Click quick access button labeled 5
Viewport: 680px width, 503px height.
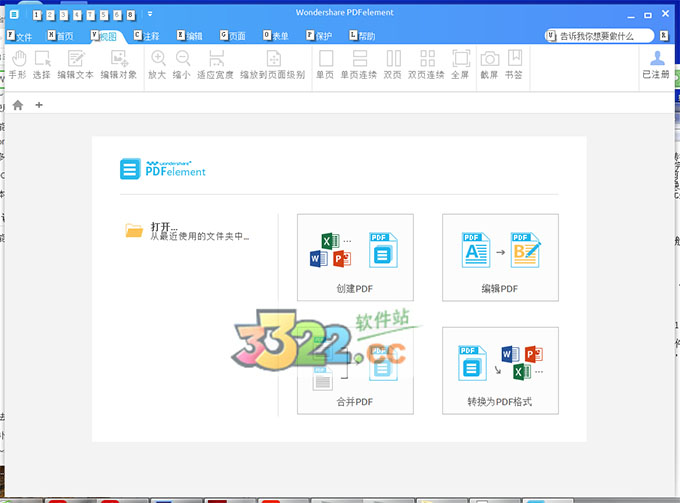(x=104, y=16)
